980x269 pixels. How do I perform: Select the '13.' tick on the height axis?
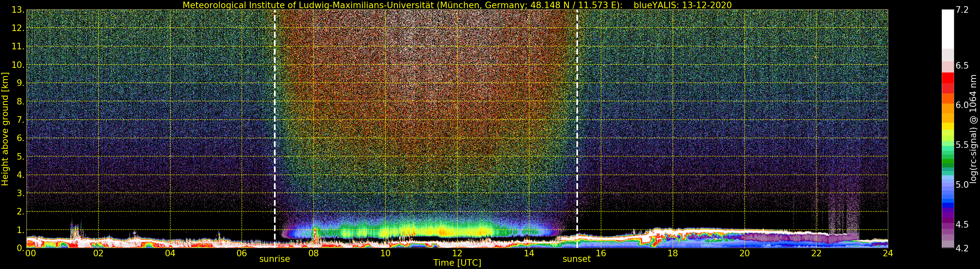point(18,10)
